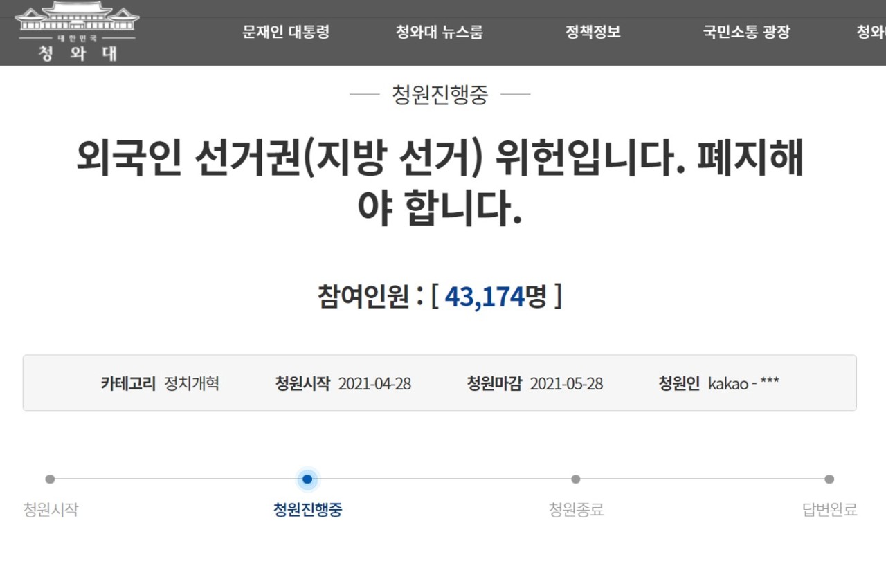Click the category value 정치개혁
This screenshot has width=886, height=588.
click(x=192, y=383)
